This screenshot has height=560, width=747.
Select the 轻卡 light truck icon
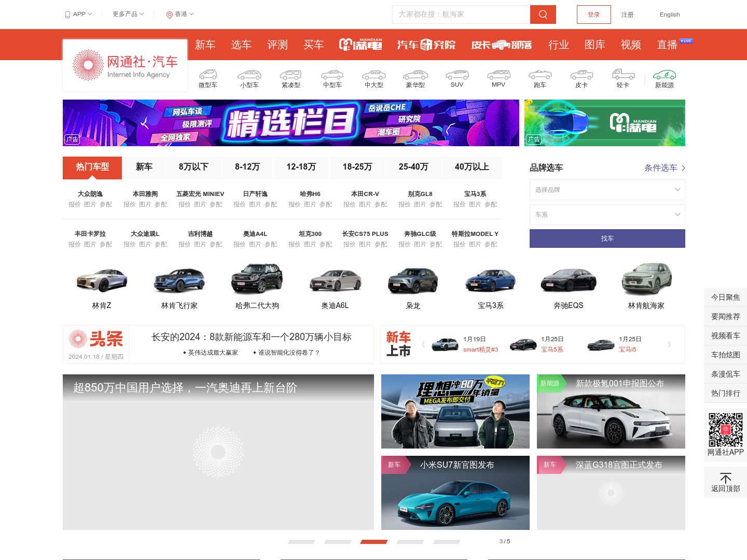(x=623, y=74)
